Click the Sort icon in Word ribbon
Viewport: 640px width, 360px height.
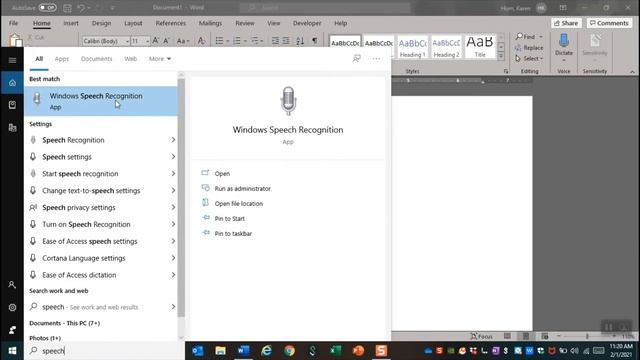point(300,40)
